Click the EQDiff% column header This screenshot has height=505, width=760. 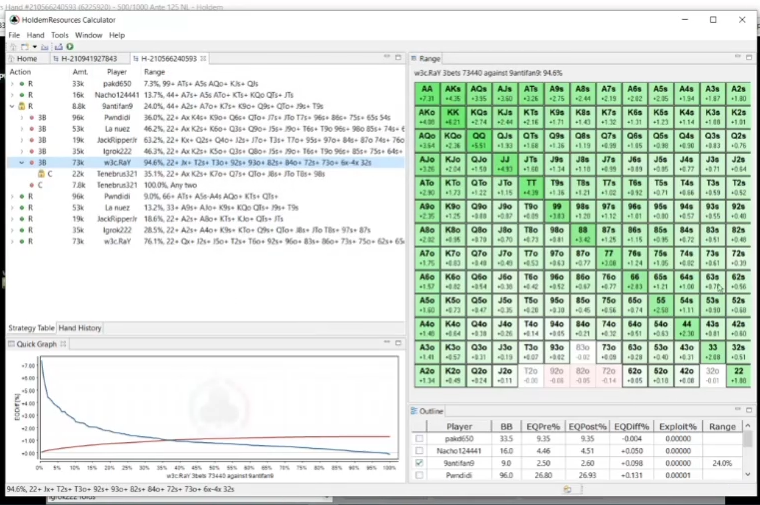(x=631, y=426)
